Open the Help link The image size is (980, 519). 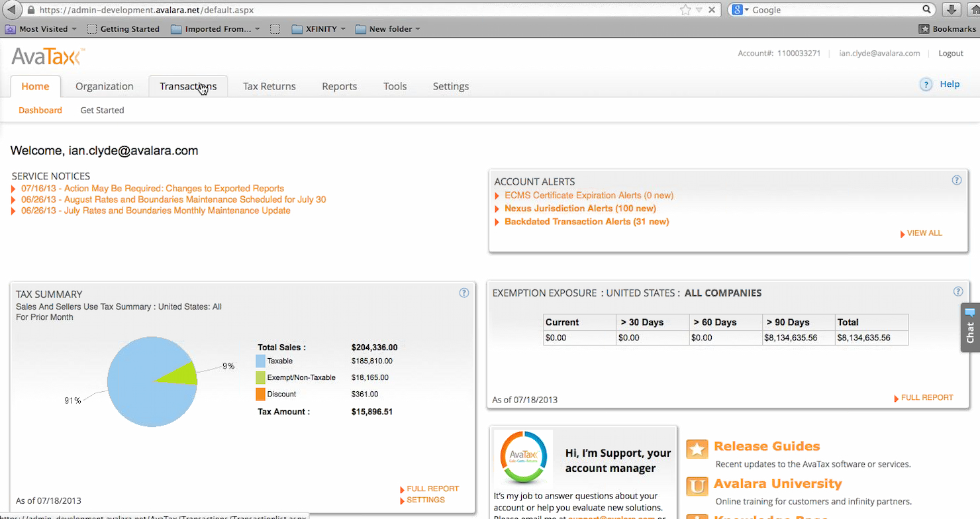pos(950,84)
